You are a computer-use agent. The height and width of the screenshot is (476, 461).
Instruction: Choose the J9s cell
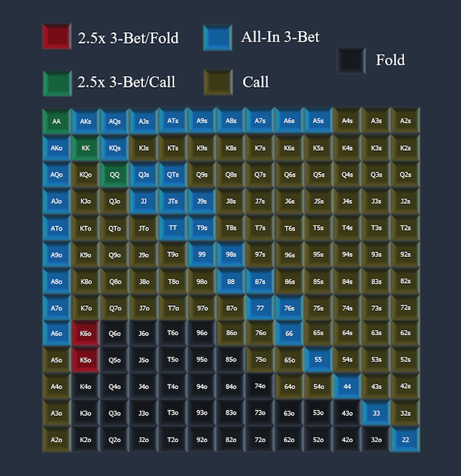coord(202,201)
